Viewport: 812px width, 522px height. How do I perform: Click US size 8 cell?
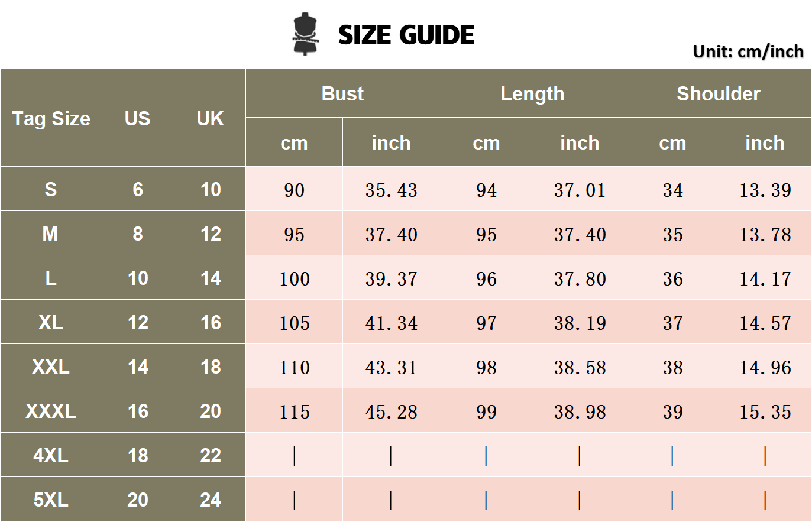137,234
